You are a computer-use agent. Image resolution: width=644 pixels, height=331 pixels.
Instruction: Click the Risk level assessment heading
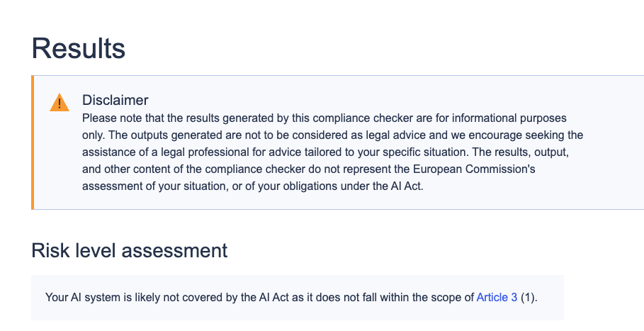click(130, 250)
